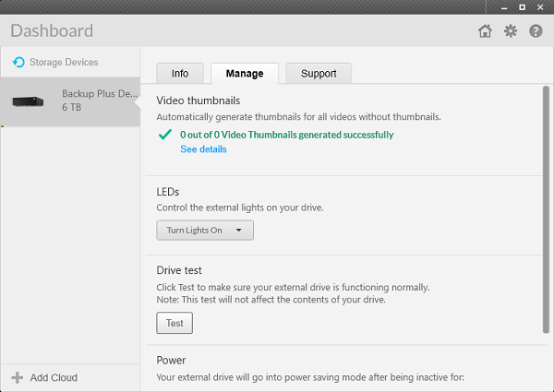The image size is (554, 392).
Task: Click the Storage Devices header text
Action: click(64, 62)
